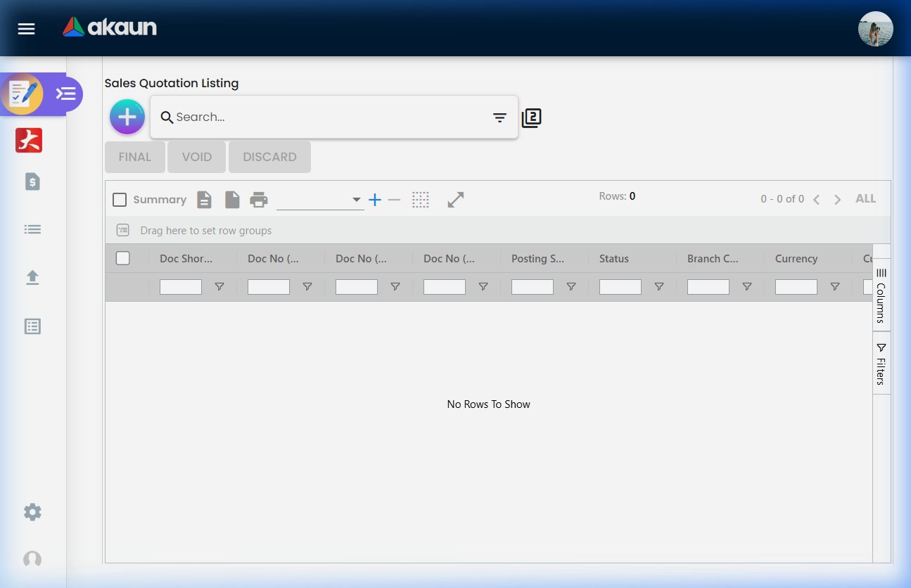Enable the Summary checkbox
Image resolution: width=911 pixels, height=588 pixels.
(x=120, y=199)
